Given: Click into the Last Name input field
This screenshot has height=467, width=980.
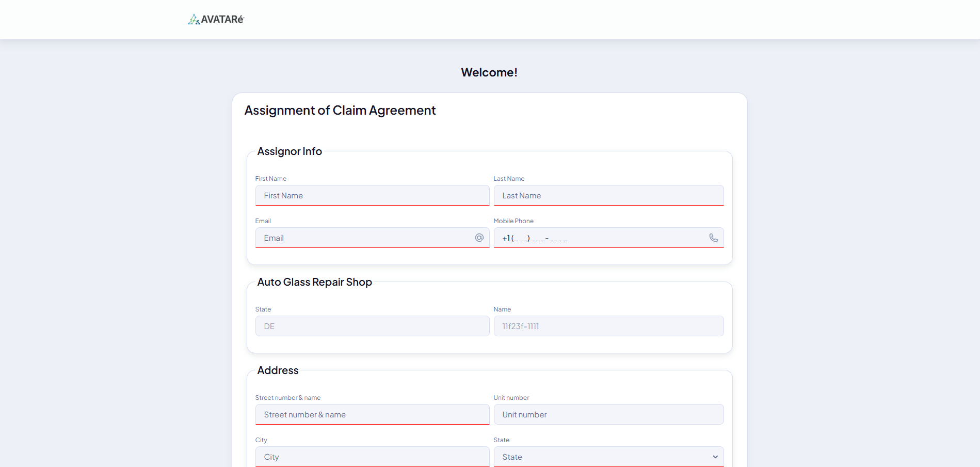Looking at the screenshot, I should [608, 195].
